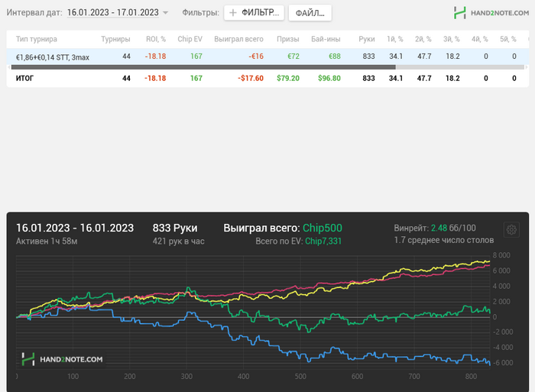Click the 833 Руки graph header
This screenshot has height=392, width=535.
(x=175, y=228)
